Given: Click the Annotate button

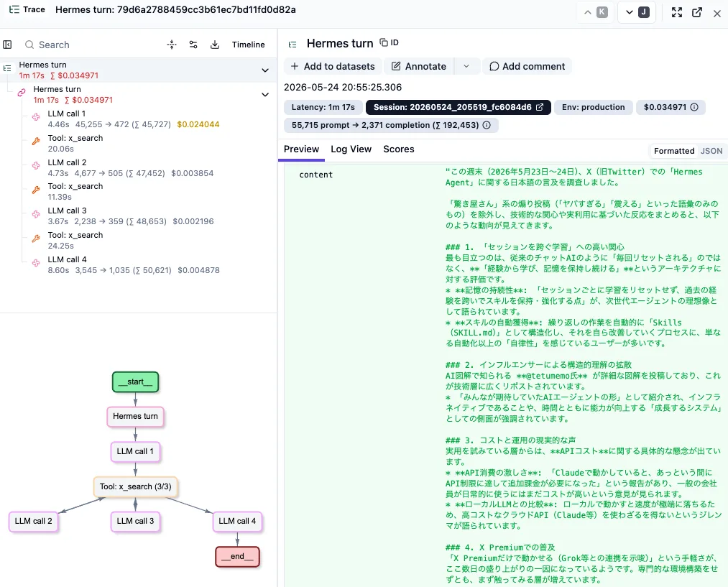Looking at the screenshot, I should click(419, 66).
